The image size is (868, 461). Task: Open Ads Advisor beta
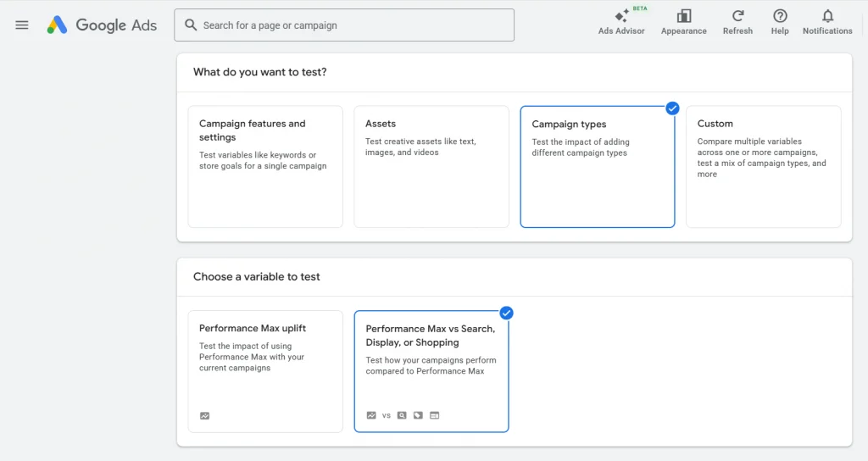tap(621, 23)
